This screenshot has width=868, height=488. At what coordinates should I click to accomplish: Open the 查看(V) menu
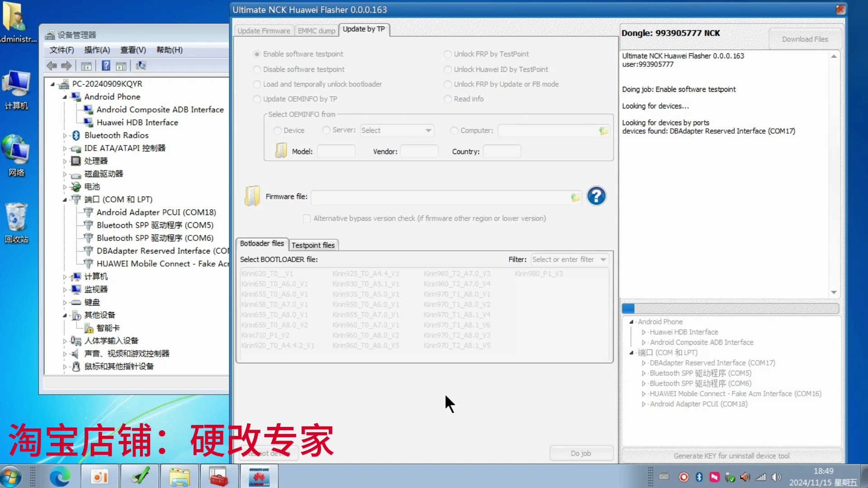[133, 50]
